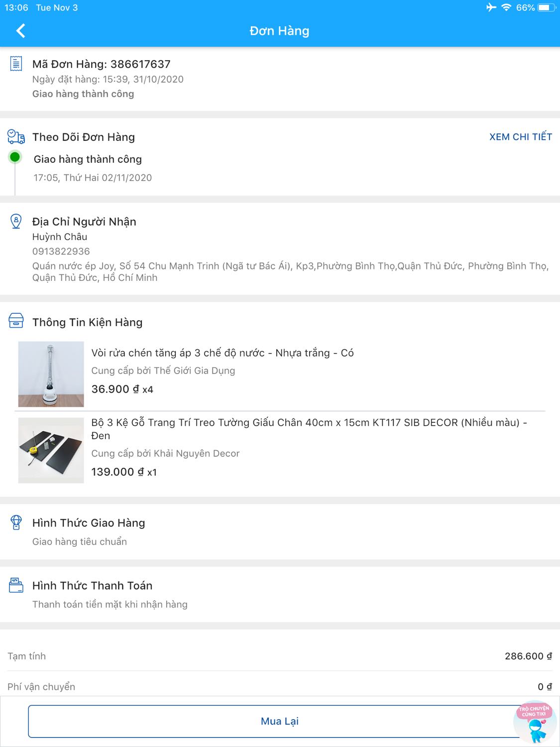This screenshot has height=747, width=560.
Task: Click the recipient address pin icon
Action: tap(16, 221)
